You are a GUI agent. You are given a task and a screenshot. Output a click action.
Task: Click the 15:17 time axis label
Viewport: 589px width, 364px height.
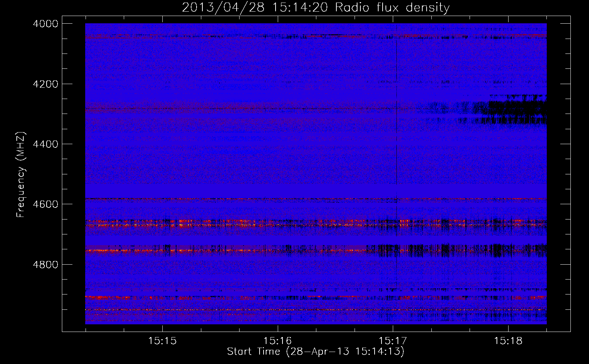click(x=393, y=341)
